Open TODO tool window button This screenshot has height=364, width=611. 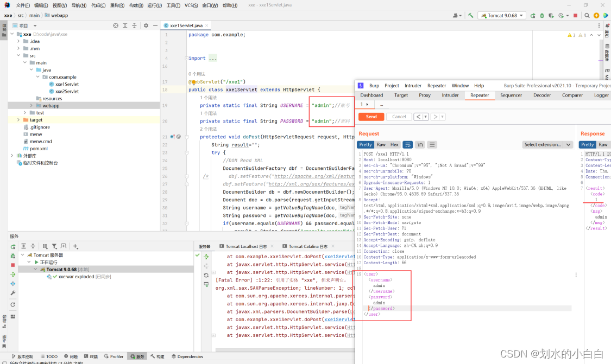coord(49,356)
